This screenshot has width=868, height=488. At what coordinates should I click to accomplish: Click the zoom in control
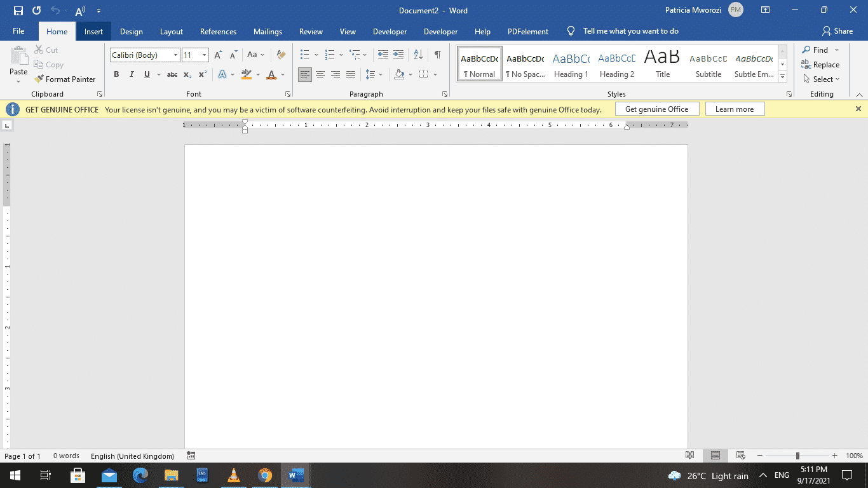click(x=835, y=456)
